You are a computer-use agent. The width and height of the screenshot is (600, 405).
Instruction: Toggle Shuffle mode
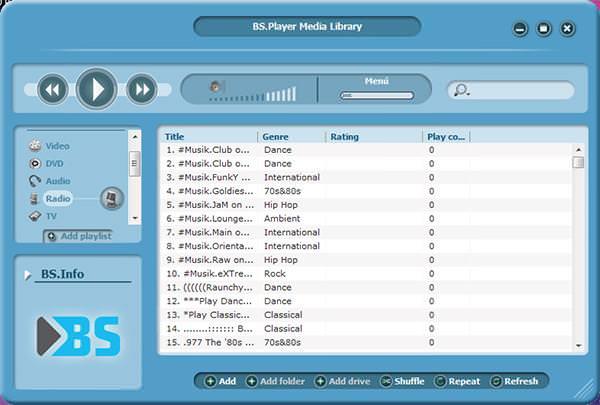tap(403, 381)
